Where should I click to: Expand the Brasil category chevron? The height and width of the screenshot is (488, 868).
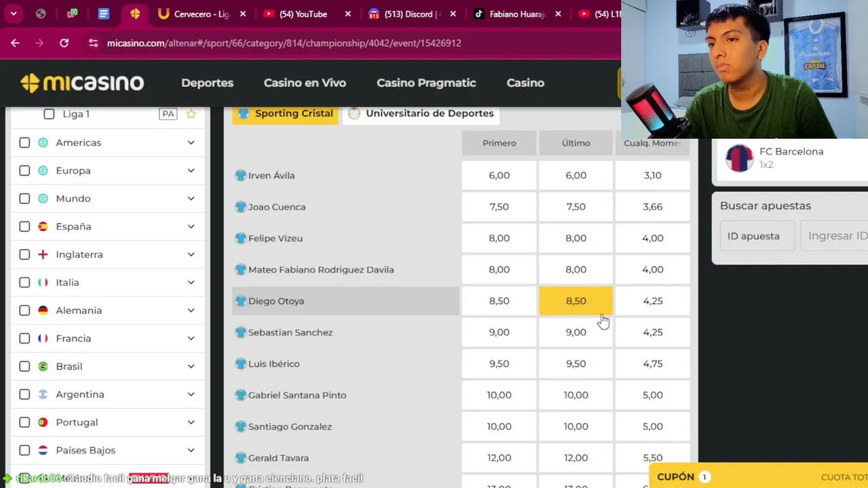191,366
